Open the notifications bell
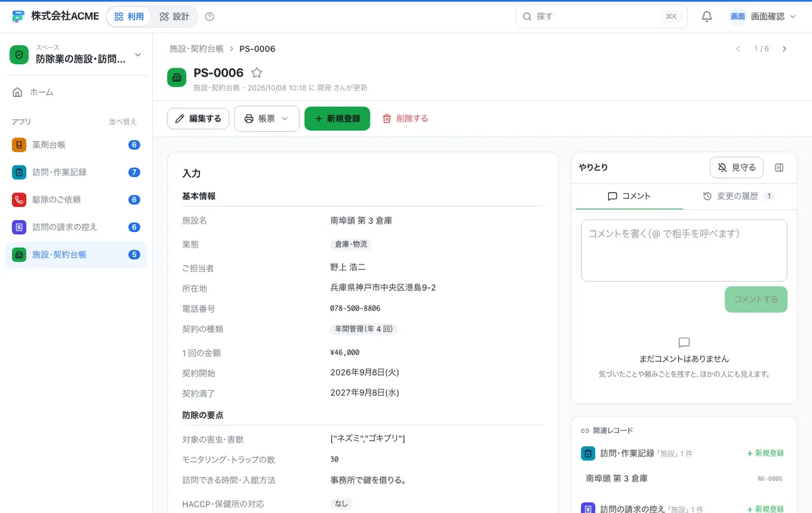Viewport: 812px width, 513px height. click(707, 16)
